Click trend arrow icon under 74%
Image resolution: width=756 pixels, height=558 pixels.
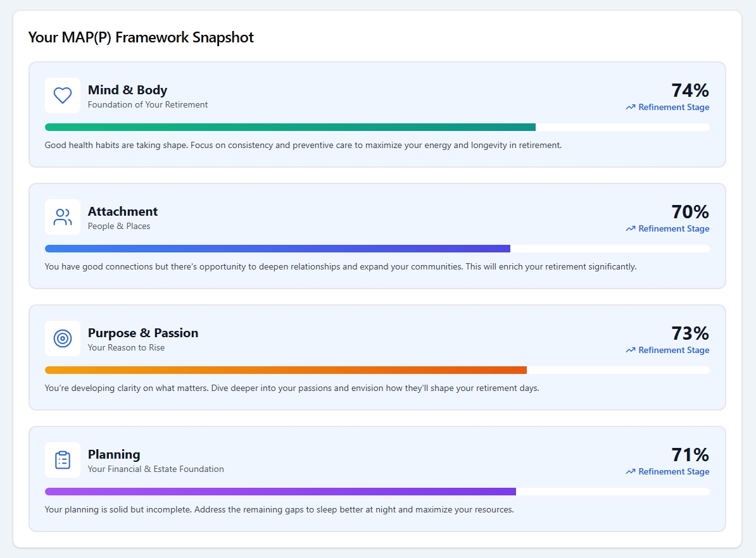tap(630, 108)
